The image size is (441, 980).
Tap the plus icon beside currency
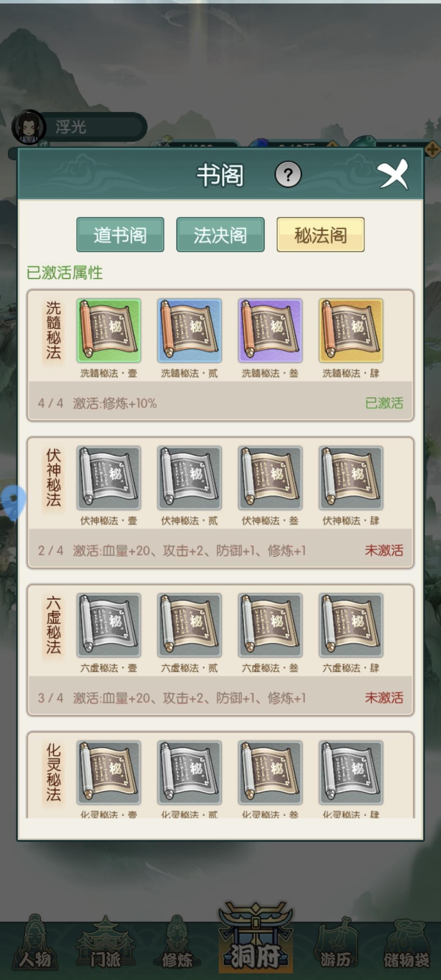pos(432,149)
